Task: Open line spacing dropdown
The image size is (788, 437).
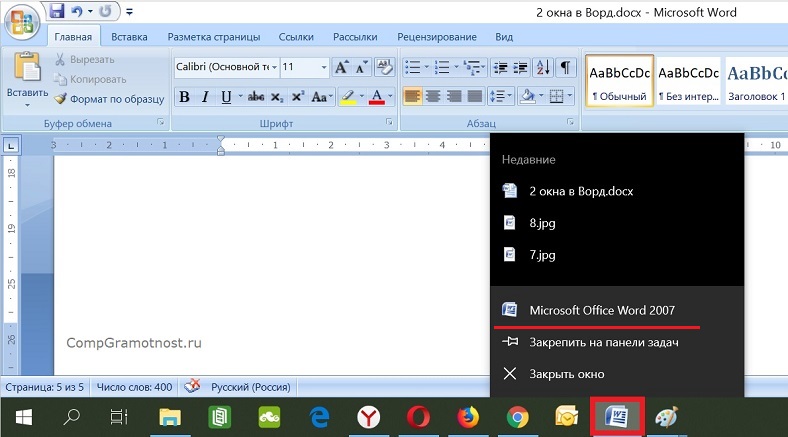Action: tap(500, 96)
